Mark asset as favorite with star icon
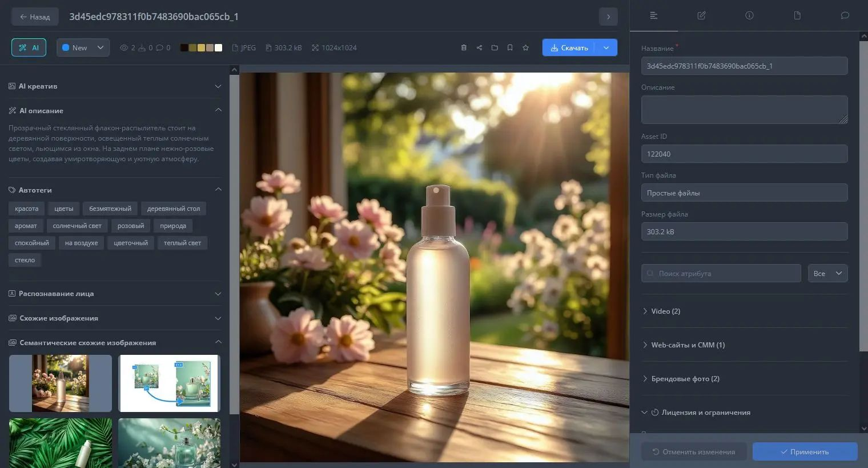 [x=525, y=48]
